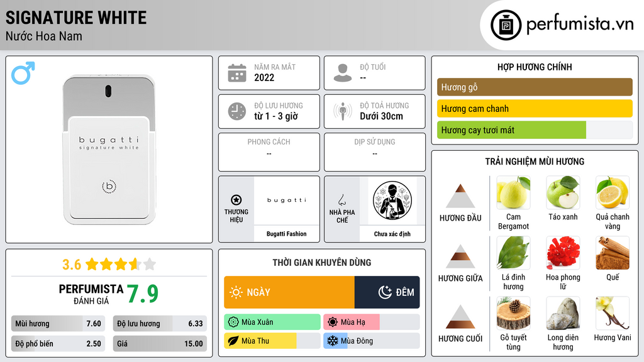Click the perfumista.vn site name

click(x=580, y=25)
